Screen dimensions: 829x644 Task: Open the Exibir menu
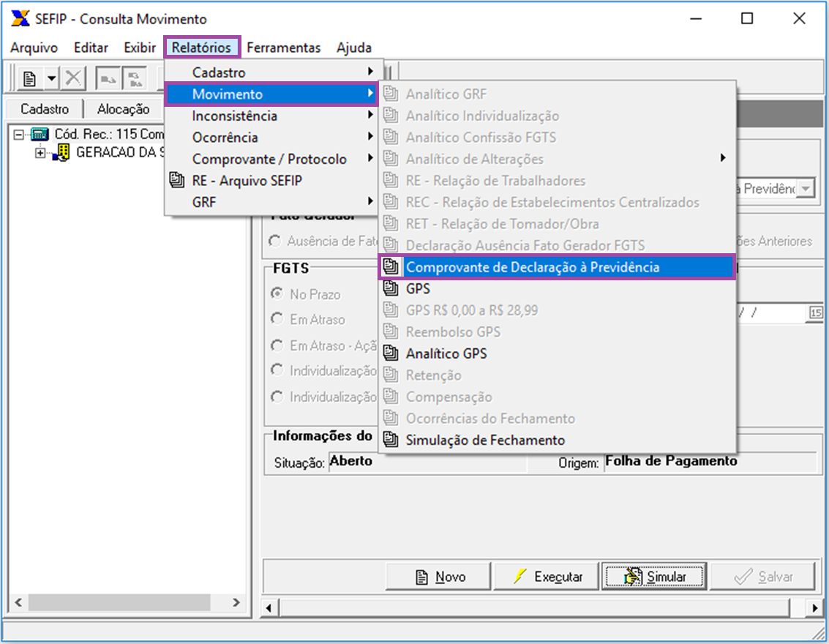tap(140, 48)
